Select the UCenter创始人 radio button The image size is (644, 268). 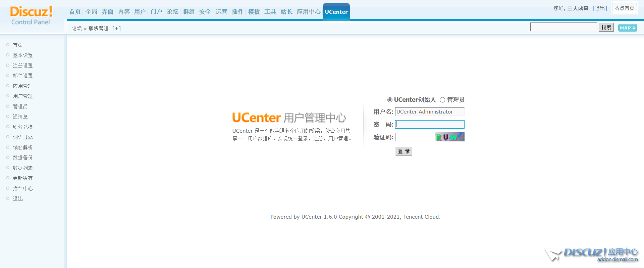click(x=390, y=100)
